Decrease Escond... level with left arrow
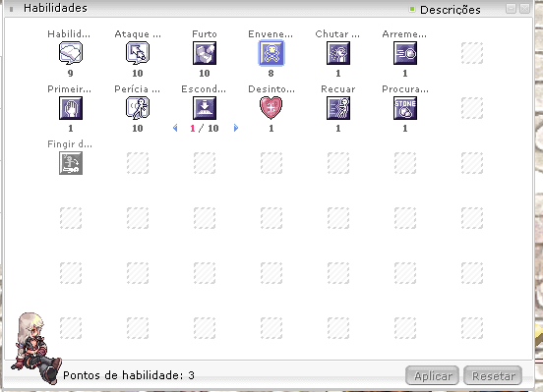Image resolution: width=543 pixels, height=392 pixels. [175, 128]
